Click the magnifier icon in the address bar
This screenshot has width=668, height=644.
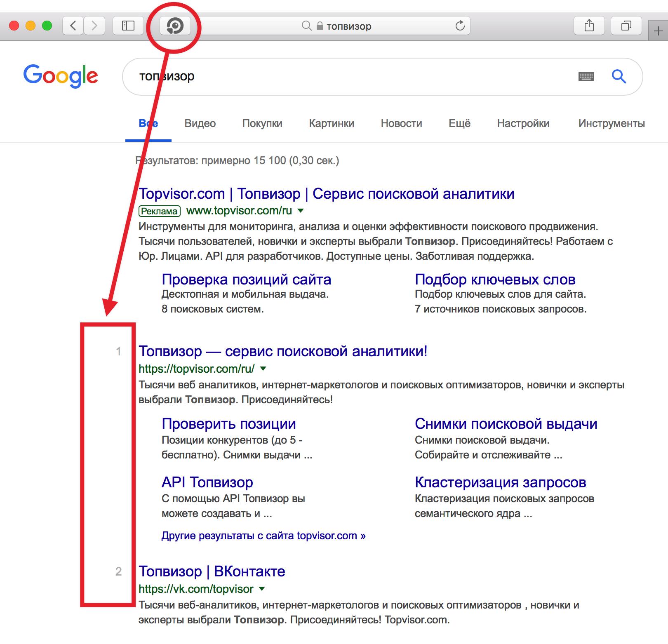coord(306,26)
